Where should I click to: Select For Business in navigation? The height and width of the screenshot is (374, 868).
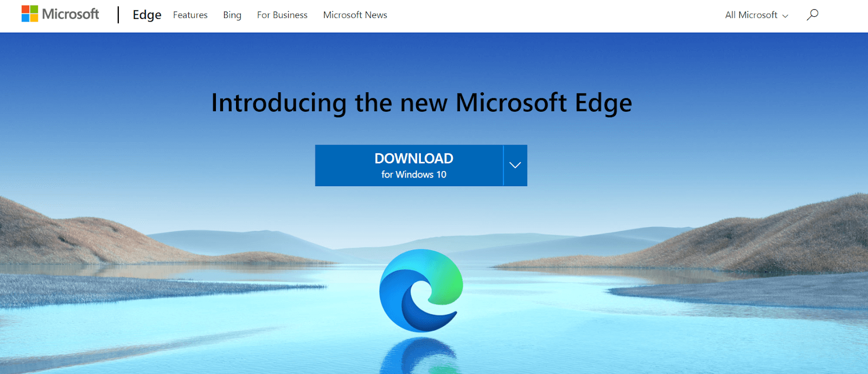coord(282,15)
